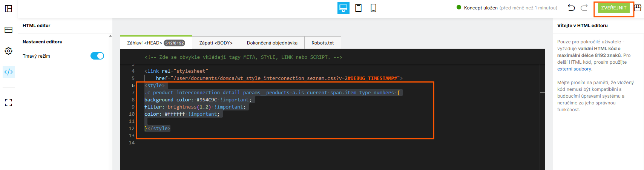
Task: Activate fullscreen icon in left sidebar
Action: (8, 103)
